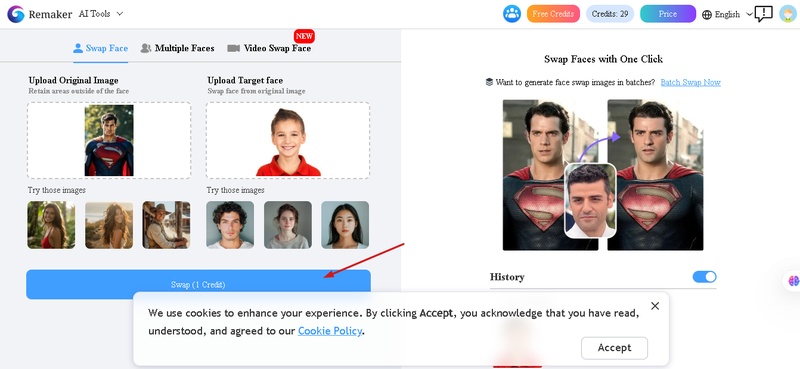Close the cookie notice banner

[x=655, y=306]
